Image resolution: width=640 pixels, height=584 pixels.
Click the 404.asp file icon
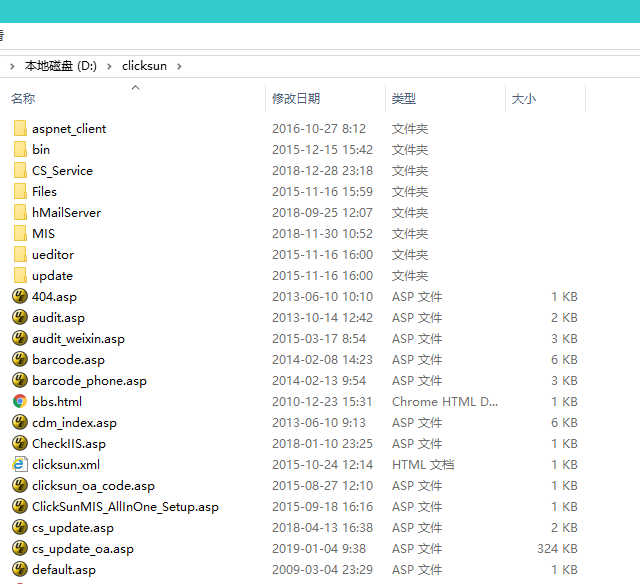[20, 296]
